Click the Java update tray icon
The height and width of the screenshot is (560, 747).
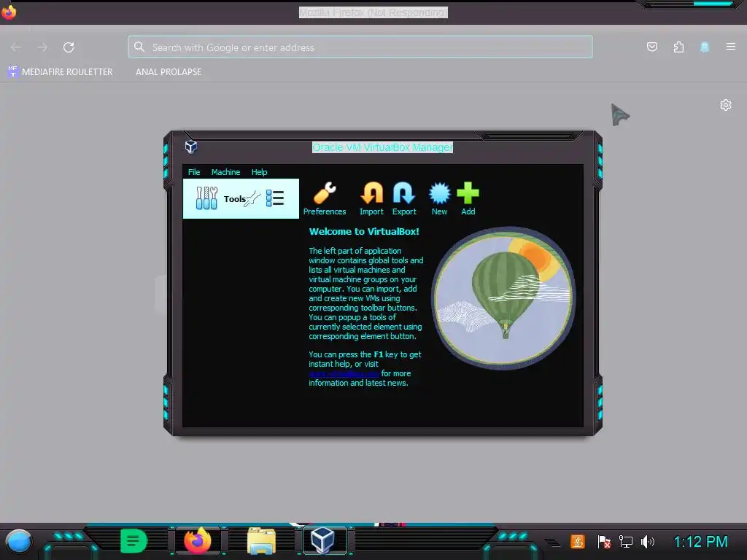[x=578, y=542]
